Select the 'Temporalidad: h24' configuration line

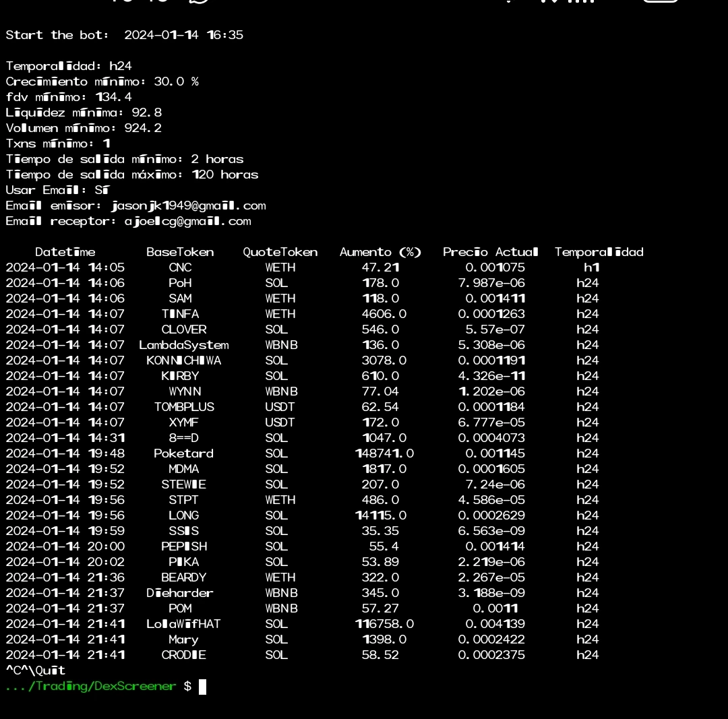point(64,66)
